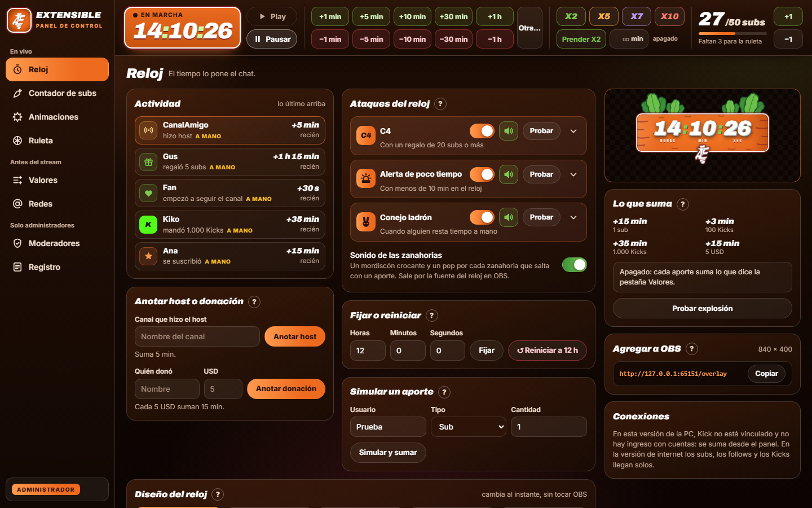Open the Ruleta section
This screenshot has height=508, width=812.
coord(57,141)
